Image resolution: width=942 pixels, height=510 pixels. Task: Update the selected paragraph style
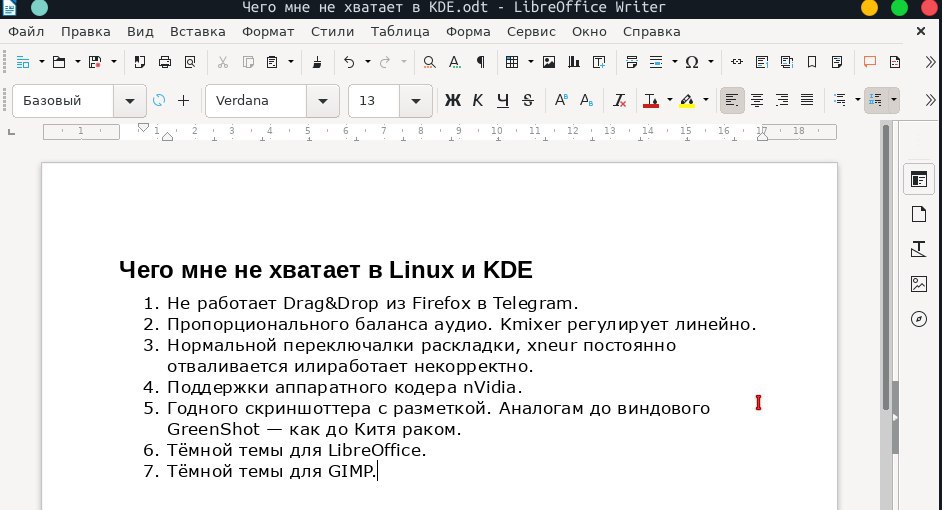tap(159, 100)
